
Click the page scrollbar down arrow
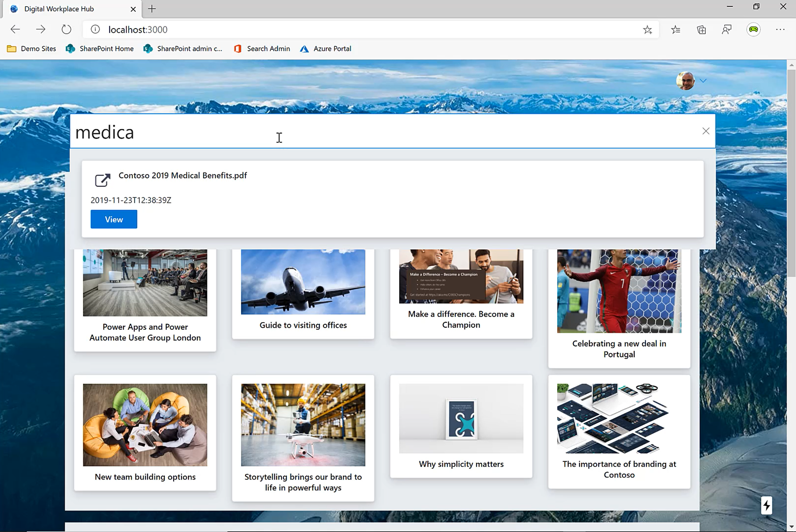point(792,527)
